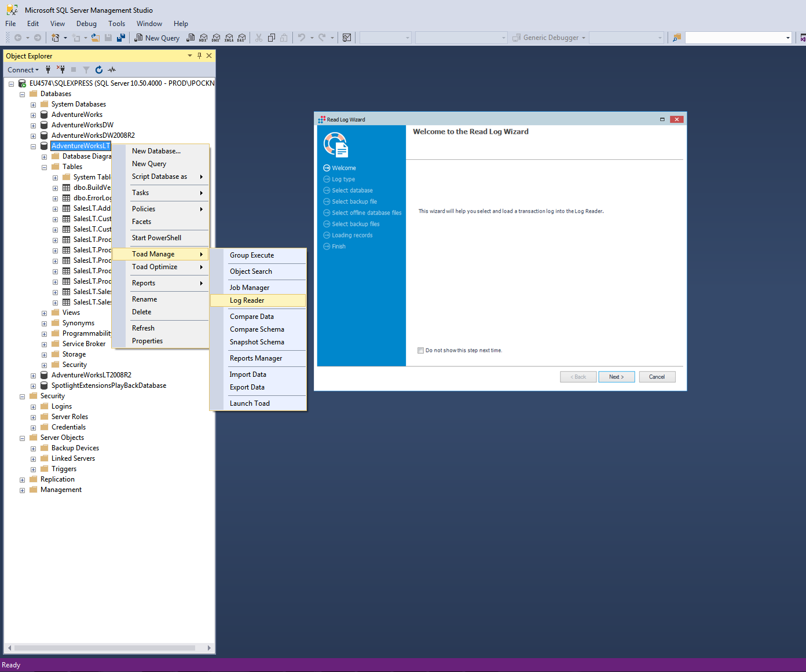Choose Launch Toad from the context menu

(x=250, y=403)
